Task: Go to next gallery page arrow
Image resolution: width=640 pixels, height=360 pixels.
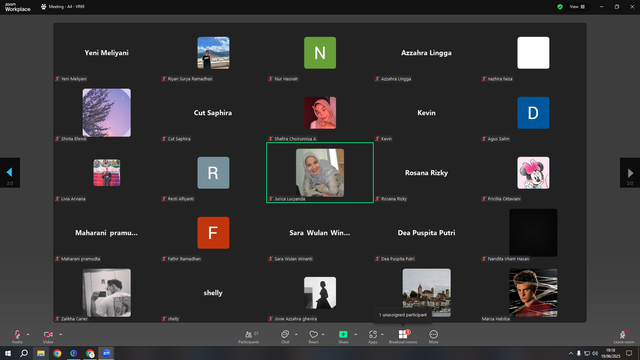Action: coord(630,173)
